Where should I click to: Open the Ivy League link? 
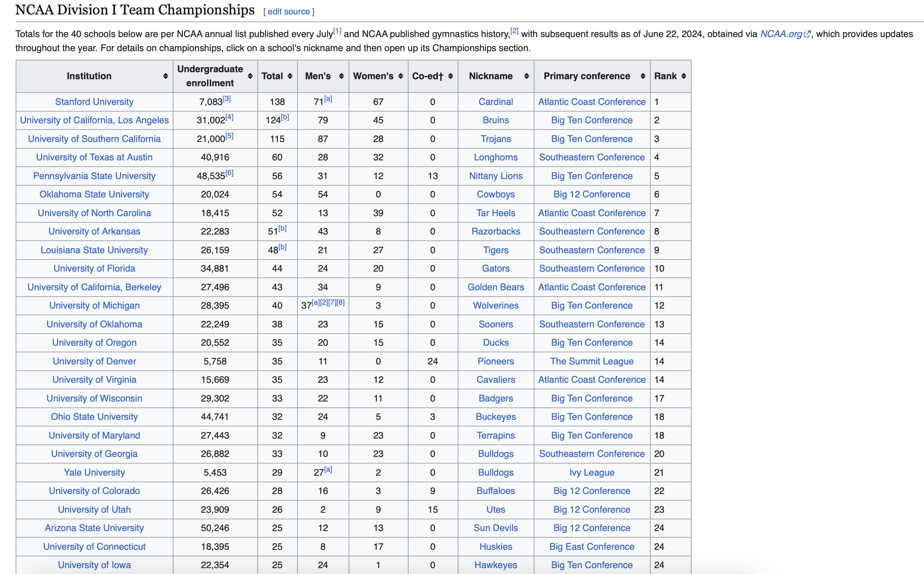pyautogui.click(x=592, y=473)
